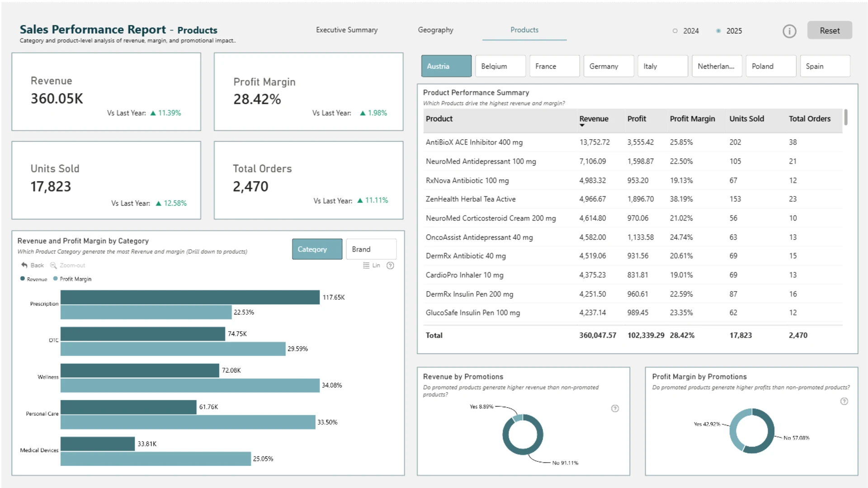Click the info icon beside Reset

pyautogui.click(x=789, y=31)
